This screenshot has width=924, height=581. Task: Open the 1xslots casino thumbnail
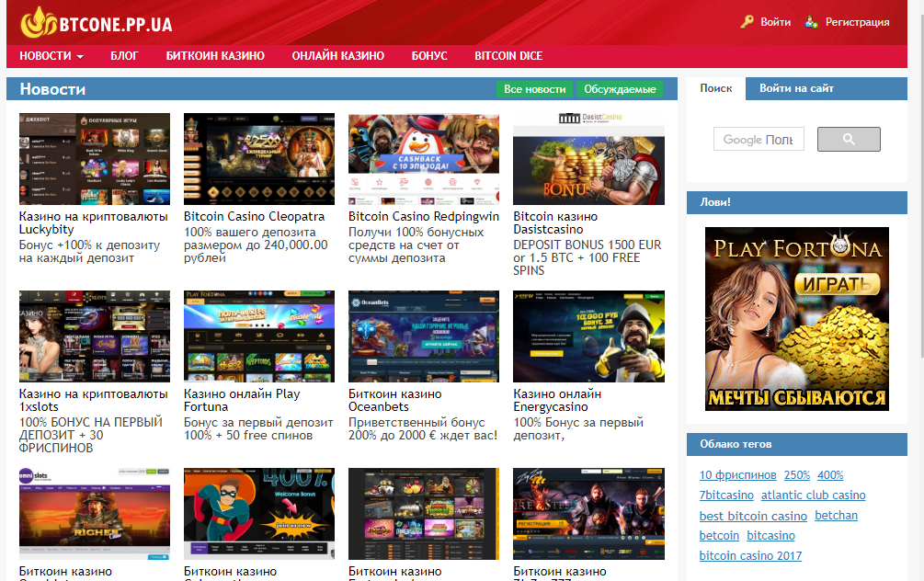pyautogui.click(x=95, y=336)
